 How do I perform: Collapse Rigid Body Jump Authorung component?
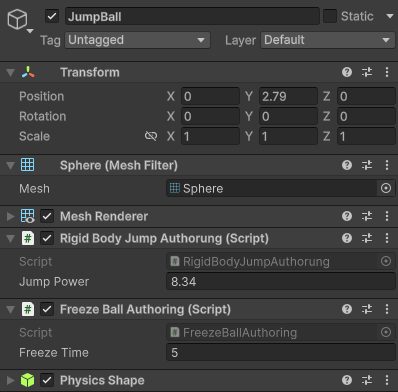[10, 239]
